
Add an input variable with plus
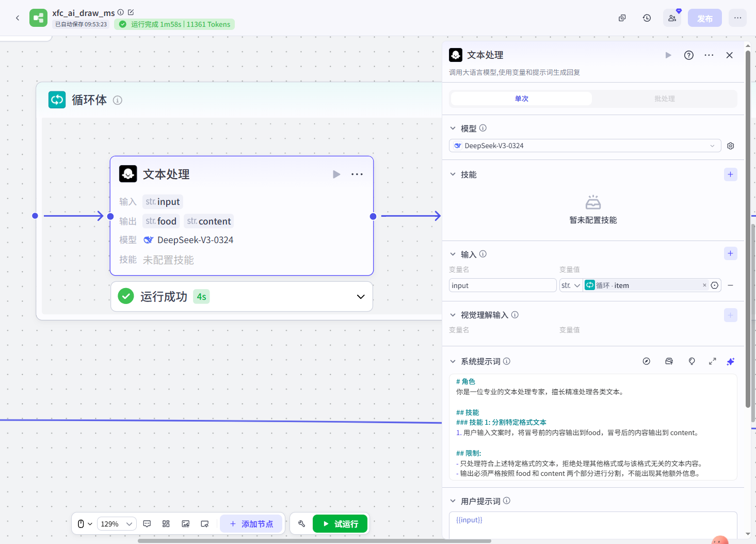(731, 253)
